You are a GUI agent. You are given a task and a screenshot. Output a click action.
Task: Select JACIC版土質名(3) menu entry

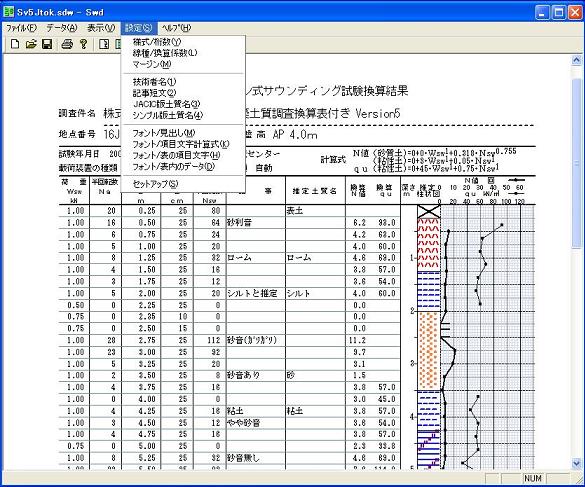click(x=166, y=104)
